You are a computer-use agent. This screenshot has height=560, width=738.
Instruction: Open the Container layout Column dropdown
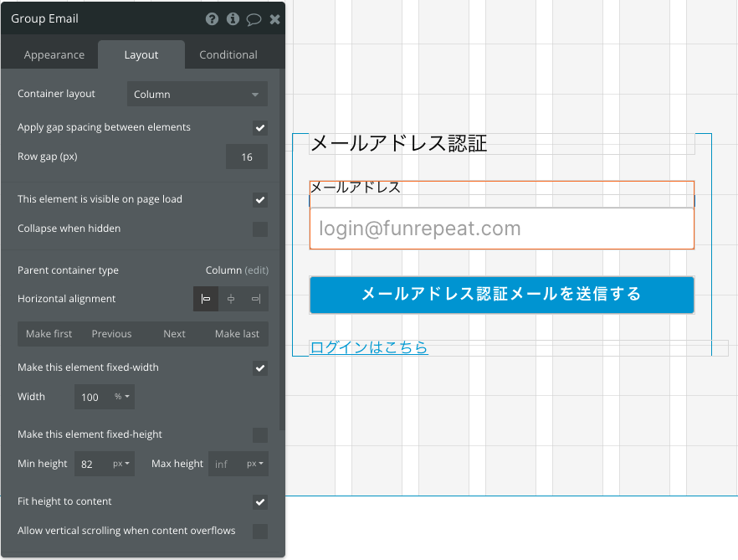tap(197, 95)
